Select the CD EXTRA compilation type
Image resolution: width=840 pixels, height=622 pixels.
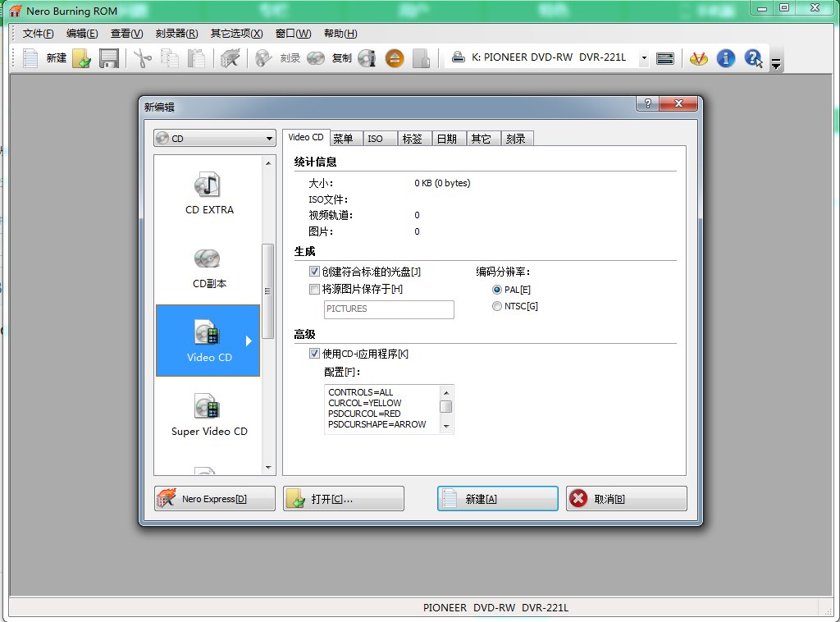click(208, 194)
